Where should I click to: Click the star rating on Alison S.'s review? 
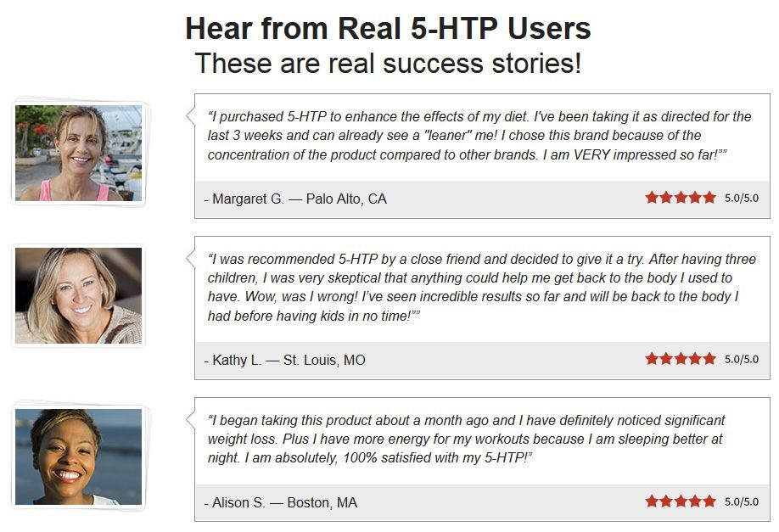click(681, 501)
